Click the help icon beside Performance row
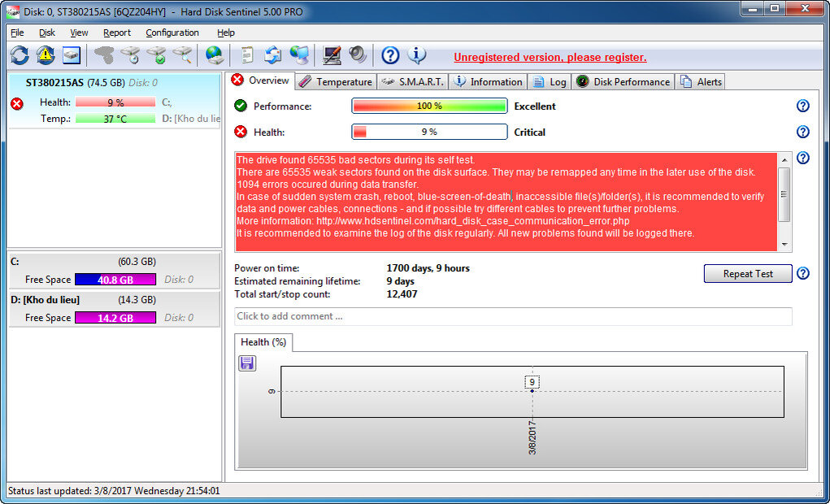 pos(803,106)
